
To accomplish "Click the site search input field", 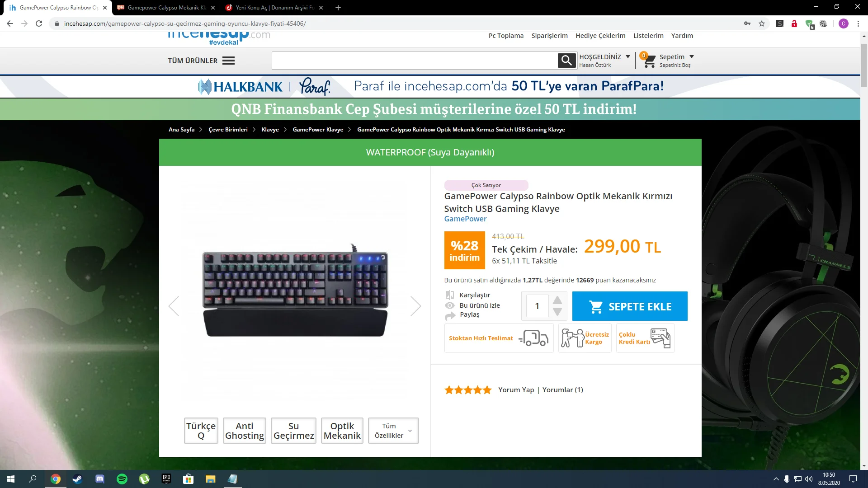I will click(x=415, y=61).
